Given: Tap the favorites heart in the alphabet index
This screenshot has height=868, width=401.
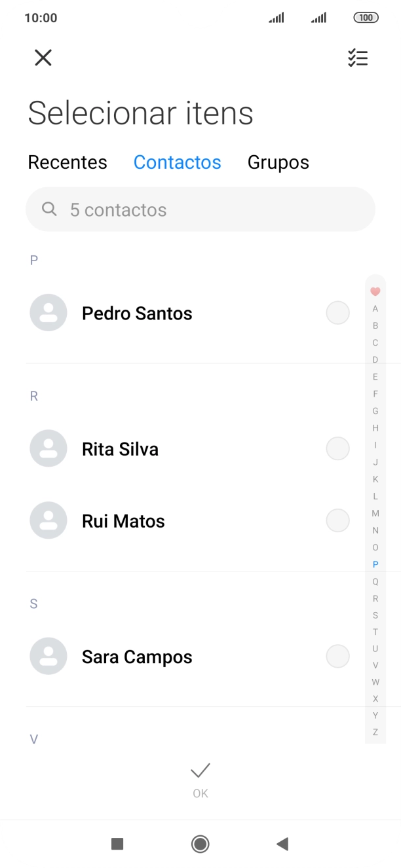Looking at the screenshot, I should [x=375, y=291].
